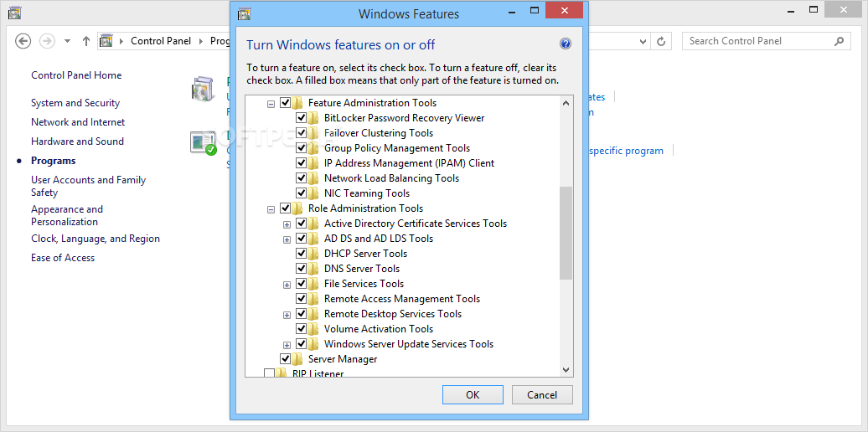Open Network and Internet category
Viewport: 868px width, 432px height.
tap(78, 122)
